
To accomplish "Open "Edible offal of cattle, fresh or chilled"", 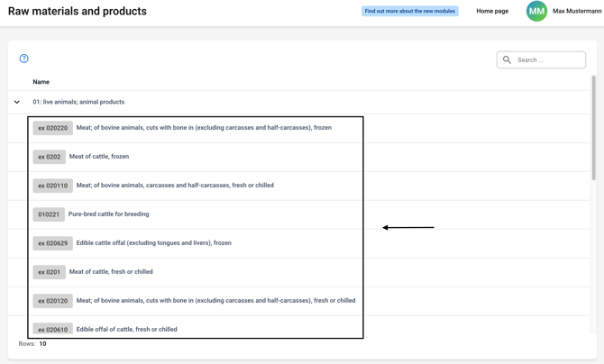I will [127, 329].
